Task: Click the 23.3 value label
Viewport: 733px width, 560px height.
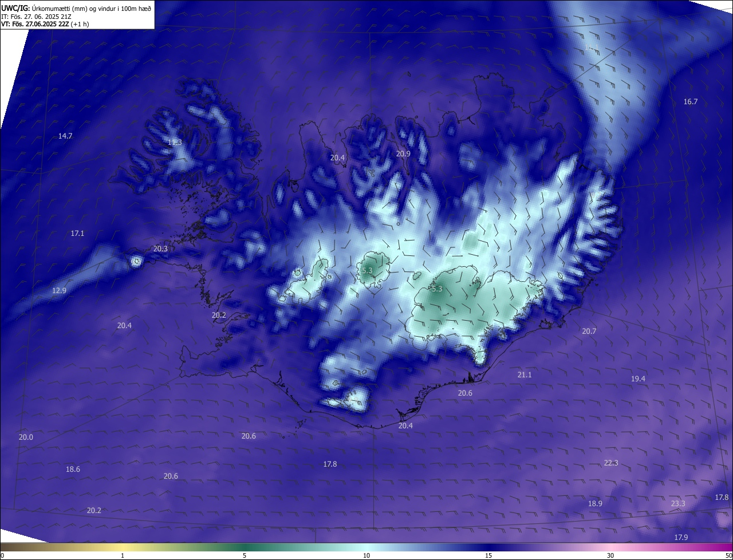Action: pos(677,504)
